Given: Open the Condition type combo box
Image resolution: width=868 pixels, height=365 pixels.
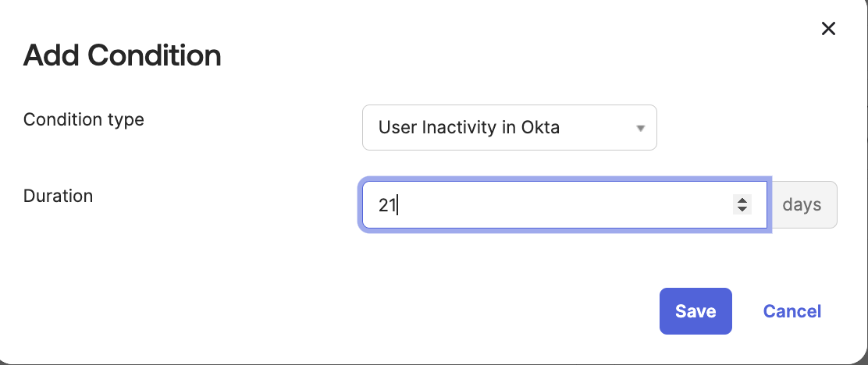Looking at the screenshot, I should point(509,128).
